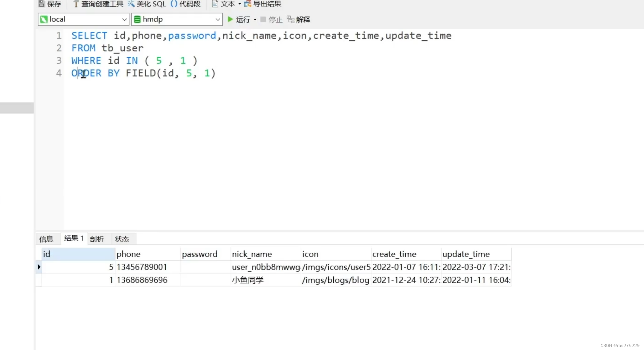Select the 结果 1 result tab
The height and width of the screenshot is (350, 644).
[74, 238]
